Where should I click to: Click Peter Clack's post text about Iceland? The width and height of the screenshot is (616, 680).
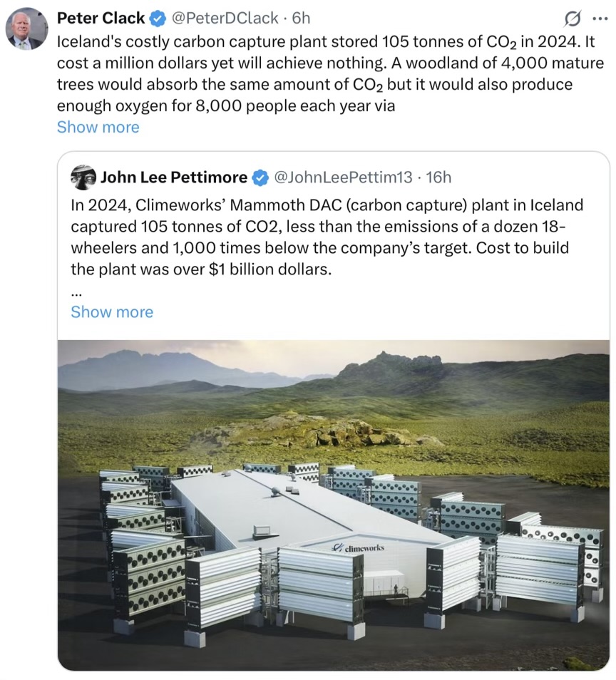click(330, 73)
